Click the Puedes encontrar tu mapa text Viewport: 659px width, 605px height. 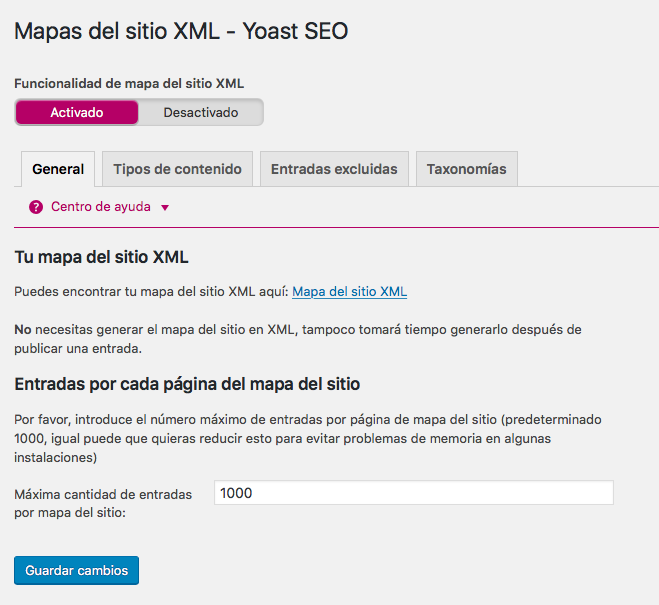pyautogui.click(x=152, y=292)
